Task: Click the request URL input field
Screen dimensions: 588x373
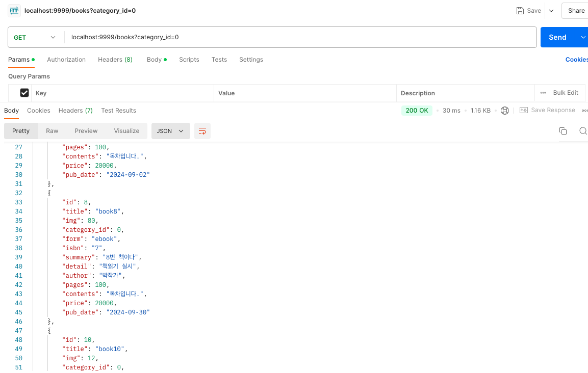Action: [x=300, y=37]
